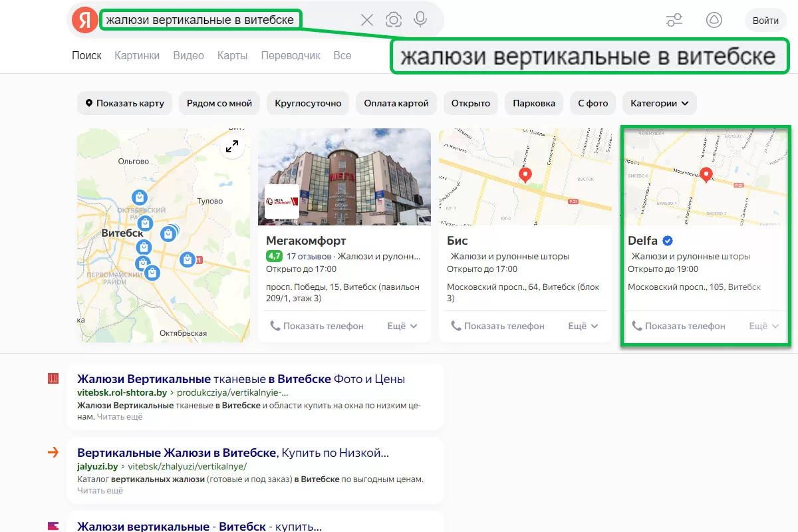This screenshot has height=532, width=798.
Task: Open the Переводчик tab
Action: (x=291, y=56)
